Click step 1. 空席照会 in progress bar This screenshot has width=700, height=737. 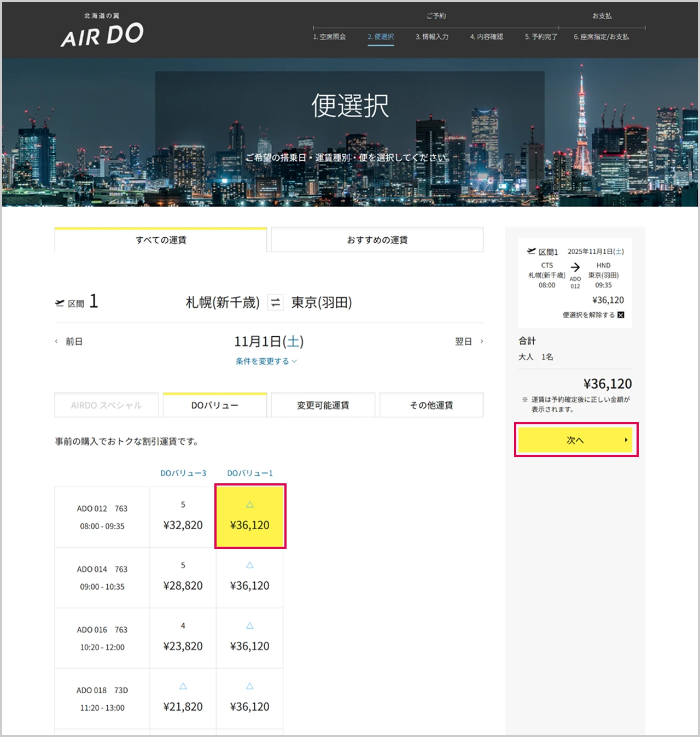pyautogui.click(x=329, y=37)
